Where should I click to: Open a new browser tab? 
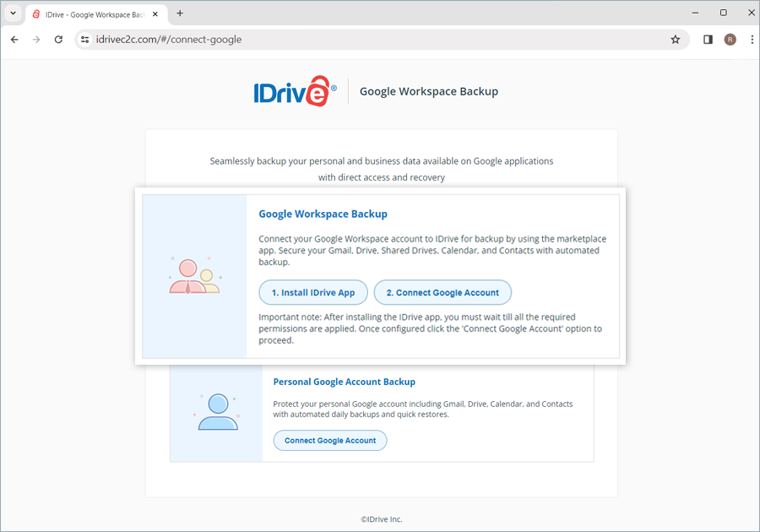180,14
